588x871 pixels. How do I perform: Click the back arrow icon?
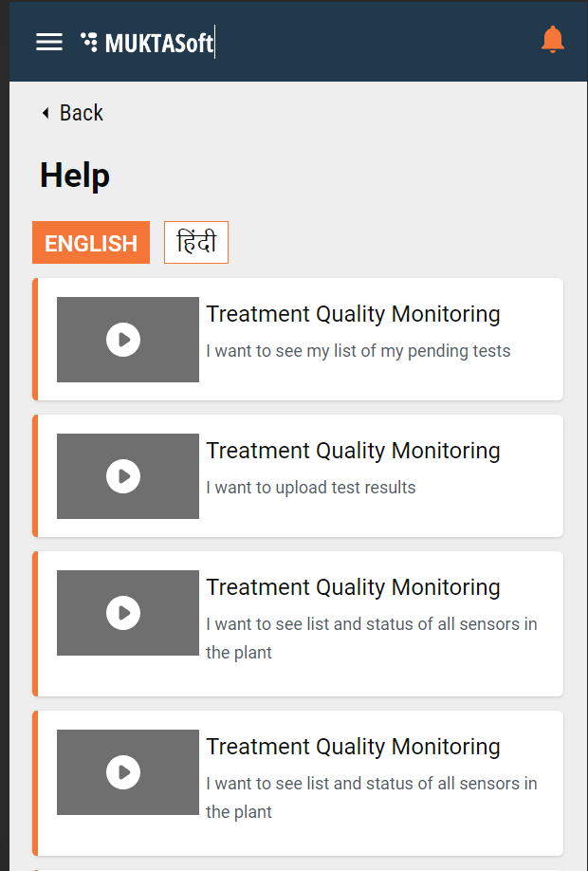point(46,114)
